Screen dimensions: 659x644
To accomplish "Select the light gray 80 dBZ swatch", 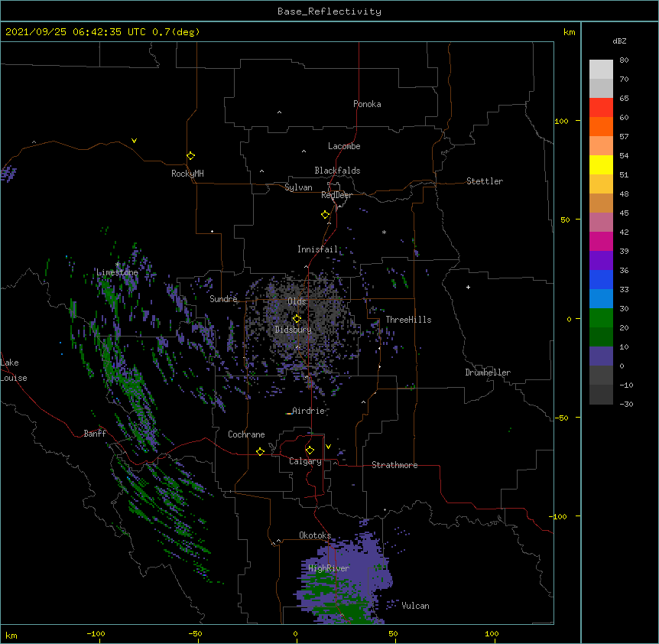I will click(x=601, y=70).
